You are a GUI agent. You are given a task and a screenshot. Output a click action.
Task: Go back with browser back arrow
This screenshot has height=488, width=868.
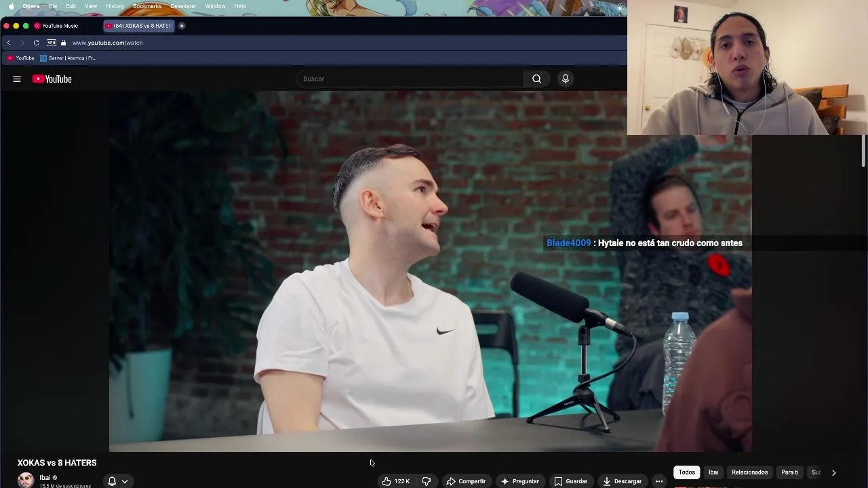[9, 43]
